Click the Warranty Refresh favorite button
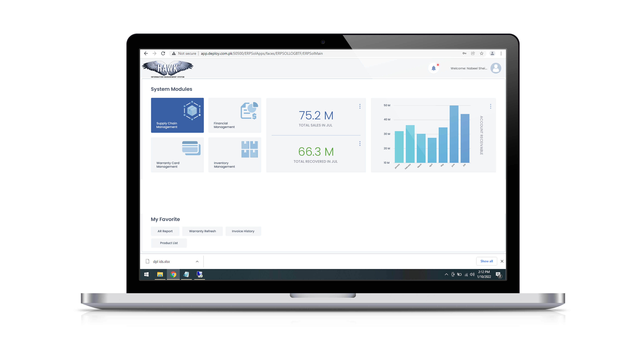The image size is (644, 338). point(202,231)
